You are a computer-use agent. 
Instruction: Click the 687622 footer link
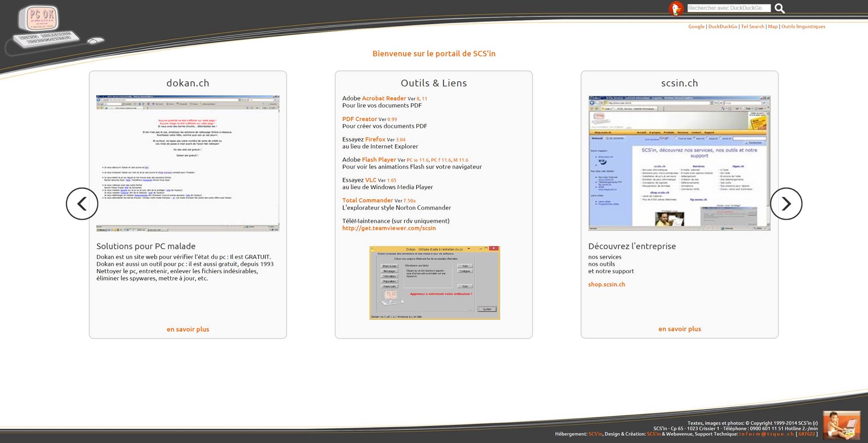tap(807, 434)
